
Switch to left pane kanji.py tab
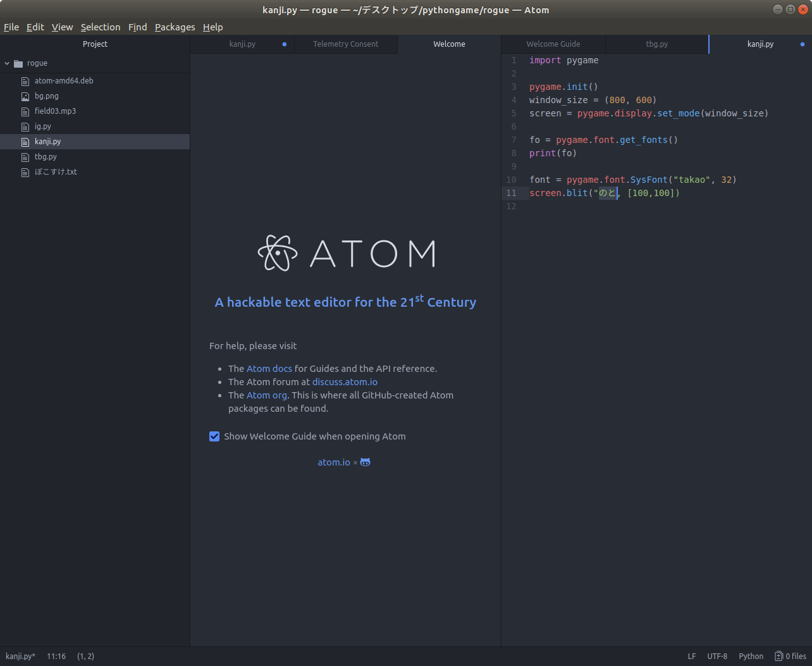point(242,44)
